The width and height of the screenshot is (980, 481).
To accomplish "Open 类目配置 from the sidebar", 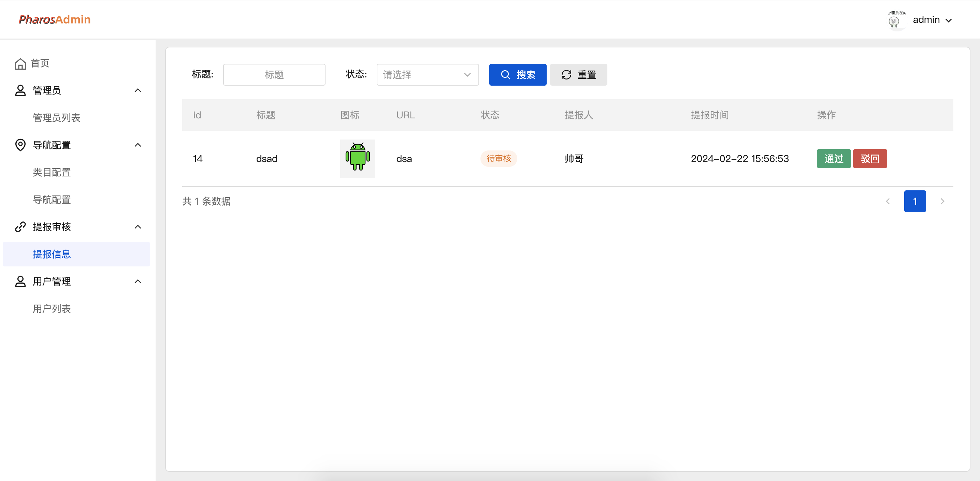I will (52, 172).
